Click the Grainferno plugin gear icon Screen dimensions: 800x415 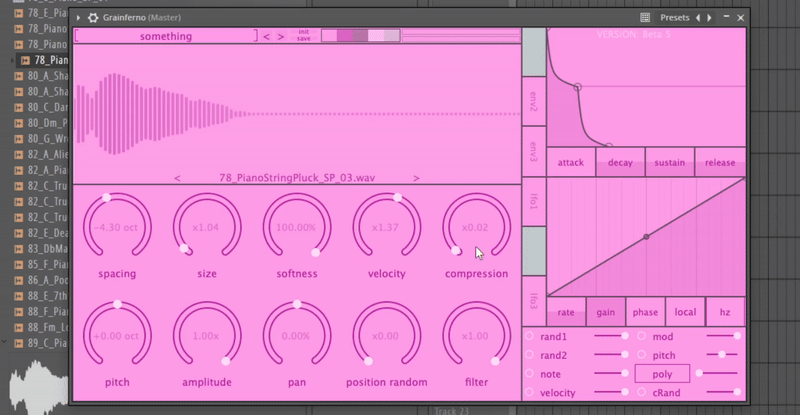[93, 17]
